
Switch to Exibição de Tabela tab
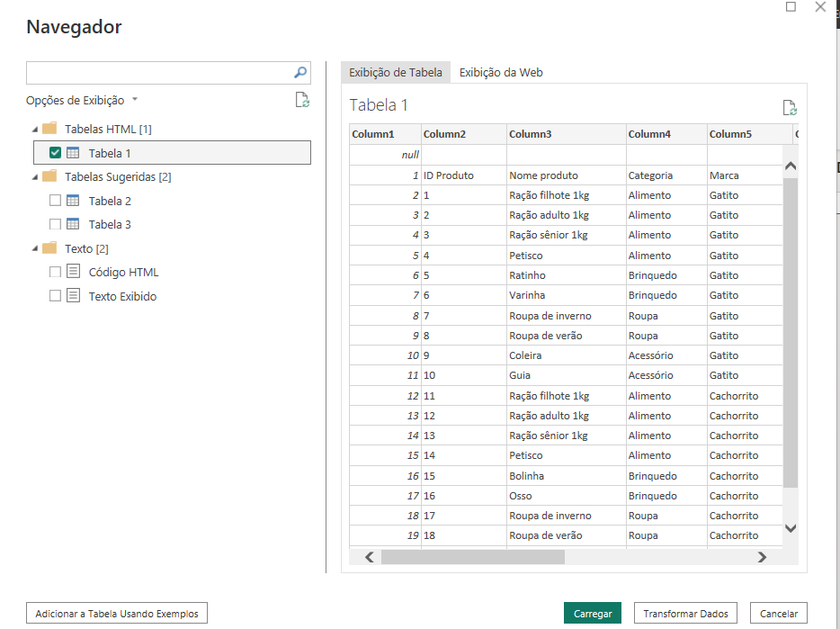(396, 72)
